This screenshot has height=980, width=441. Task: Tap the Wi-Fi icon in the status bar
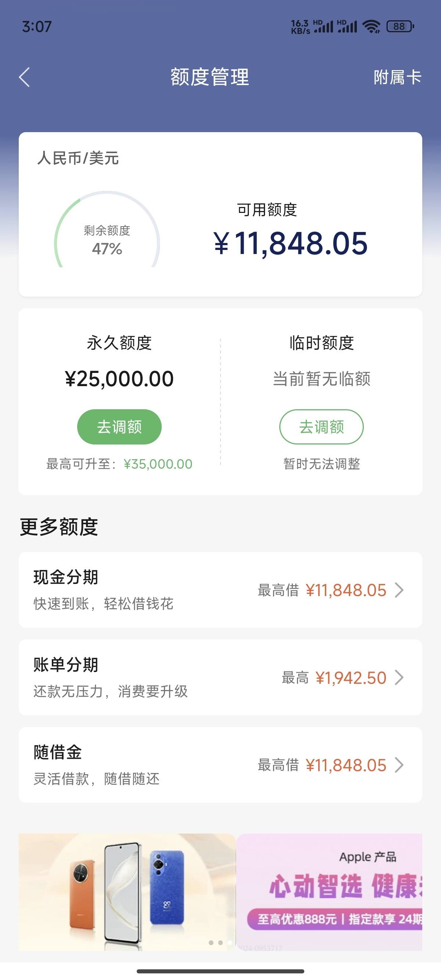pos(371,26)
